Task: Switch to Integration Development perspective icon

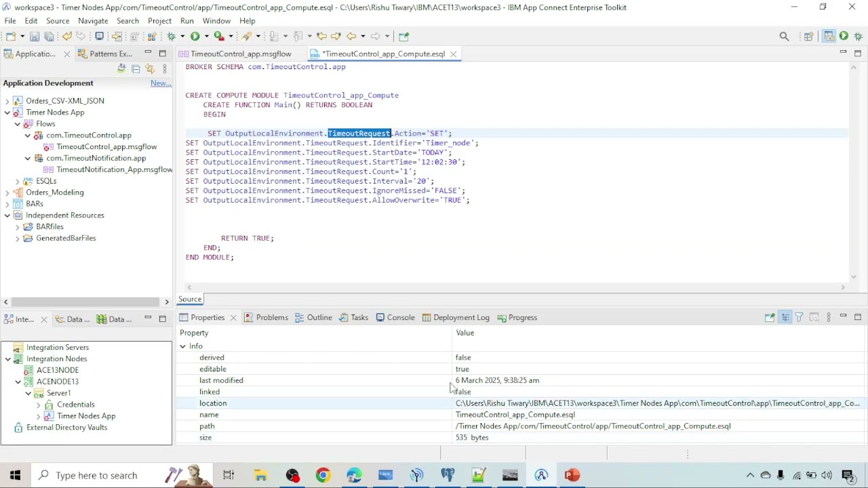Action: pos(829,36)
